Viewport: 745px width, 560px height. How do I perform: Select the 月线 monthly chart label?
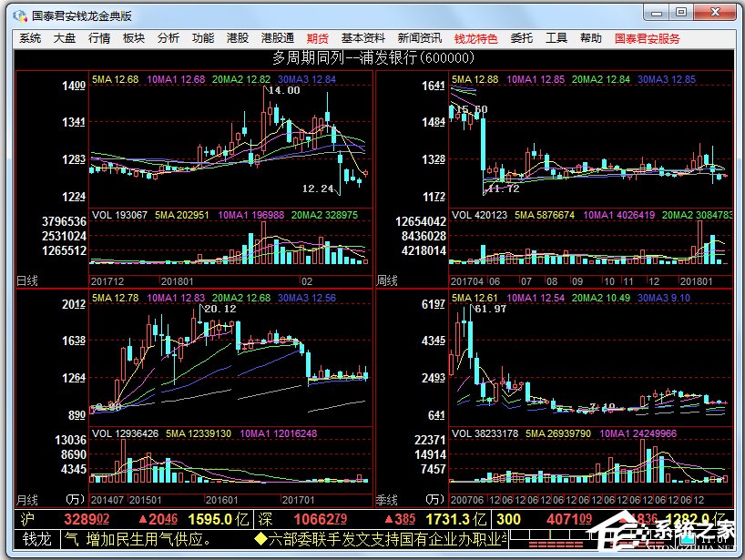click(27, 500)
